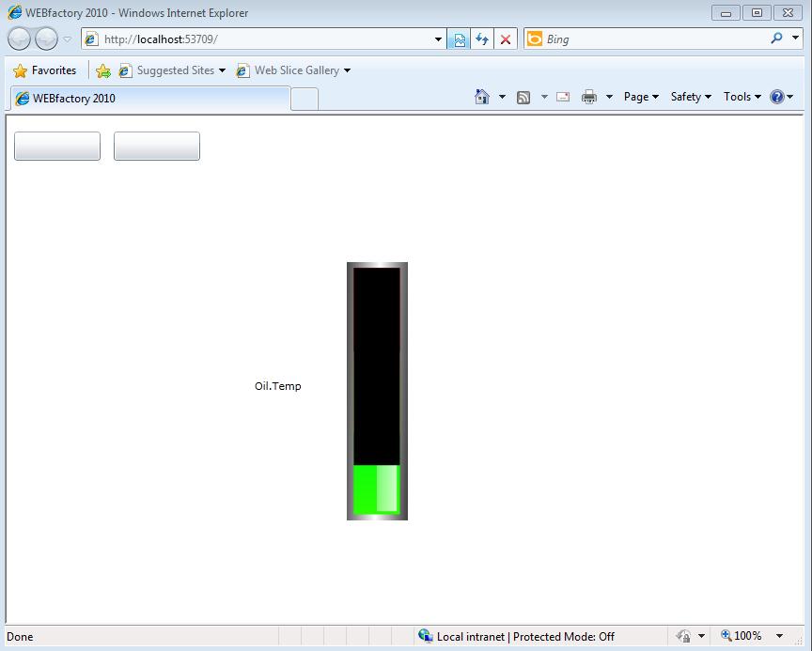The image size is (812, 651).
Task: Click the first blank button on page
Action: click(x=57, y=147)
